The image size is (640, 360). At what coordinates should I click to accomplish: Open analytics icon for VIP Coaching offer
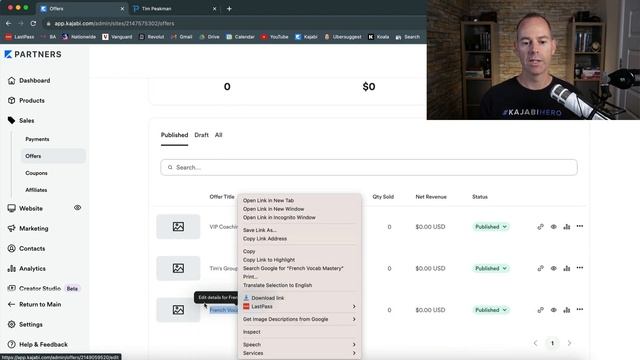pos(567,227)
